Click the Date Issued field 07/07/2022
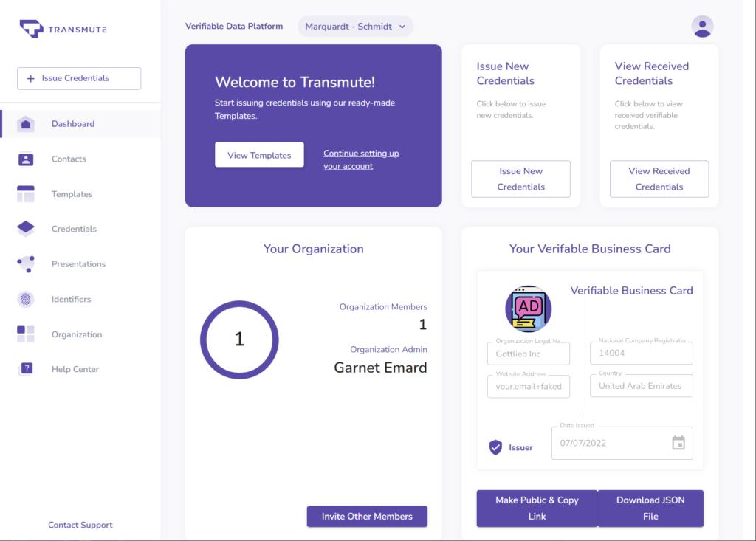 622,443
